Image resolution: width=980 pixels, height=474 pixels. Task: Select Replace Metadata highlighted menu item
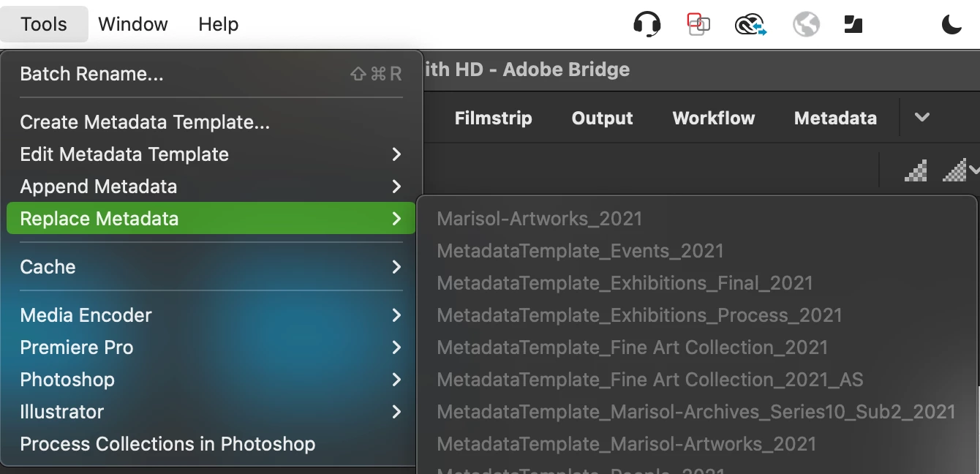pos(211,219)
